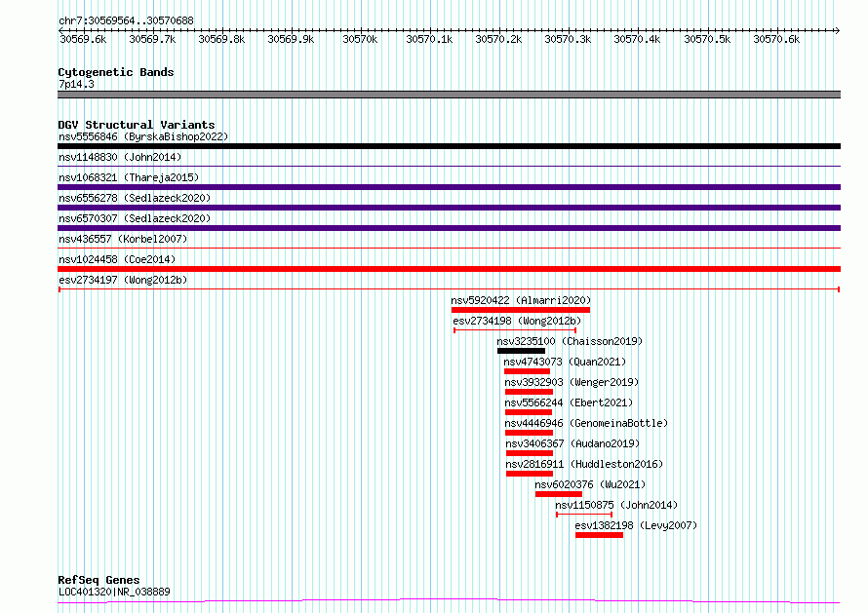
Task: Click nsv3932903 (Wenger2019) variant label
Action: point(572,382)
